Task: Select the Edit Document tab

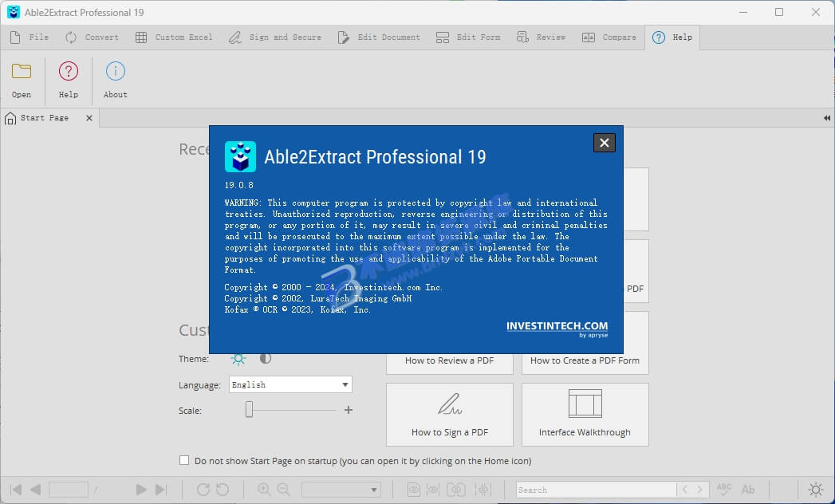Action: click(x=379, y=37)
